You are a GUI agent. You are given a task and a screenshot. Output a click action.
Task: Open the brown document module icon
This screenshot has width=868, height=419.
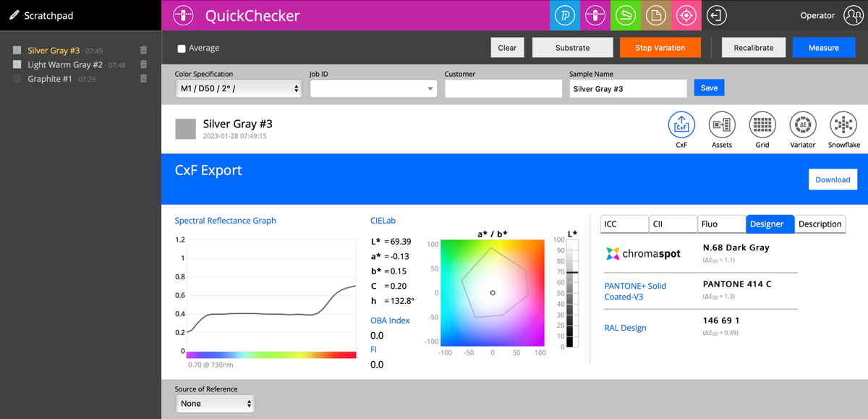[x=655, y=15]
